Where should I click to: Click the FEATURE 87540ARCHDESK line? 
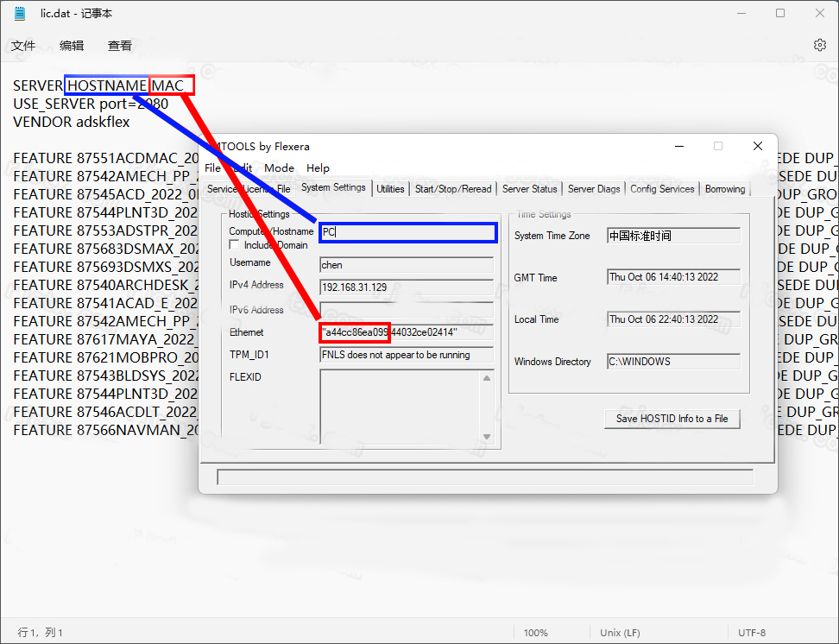tap(106, 286)
